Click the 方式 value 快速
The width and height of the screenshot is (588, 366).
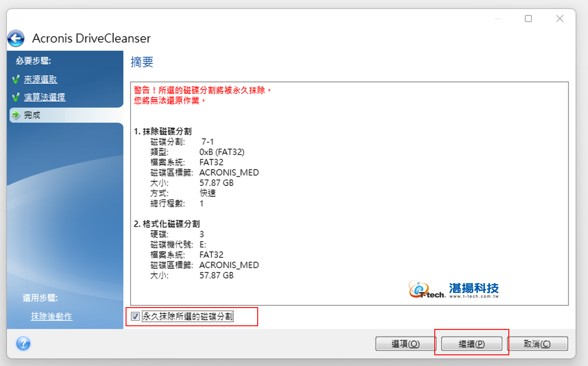point(208,193)
